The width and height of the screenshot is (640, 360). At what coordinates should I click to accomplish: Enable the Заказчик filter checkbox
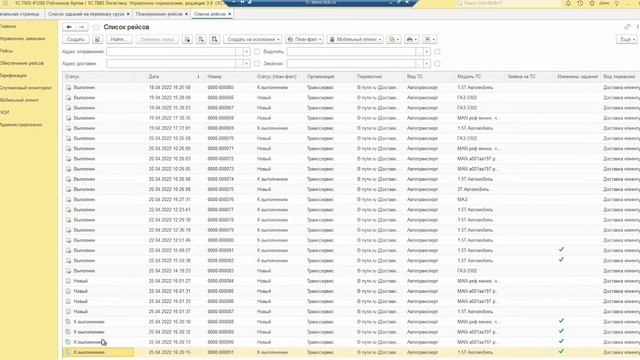pyautogui.click(x=437, y=64)
